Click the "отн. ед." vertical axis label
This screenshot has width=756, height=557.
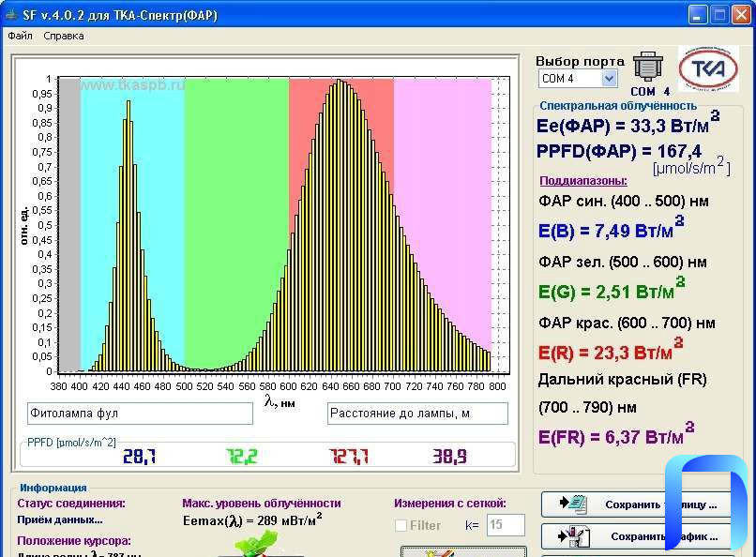(x=24, y=226)
